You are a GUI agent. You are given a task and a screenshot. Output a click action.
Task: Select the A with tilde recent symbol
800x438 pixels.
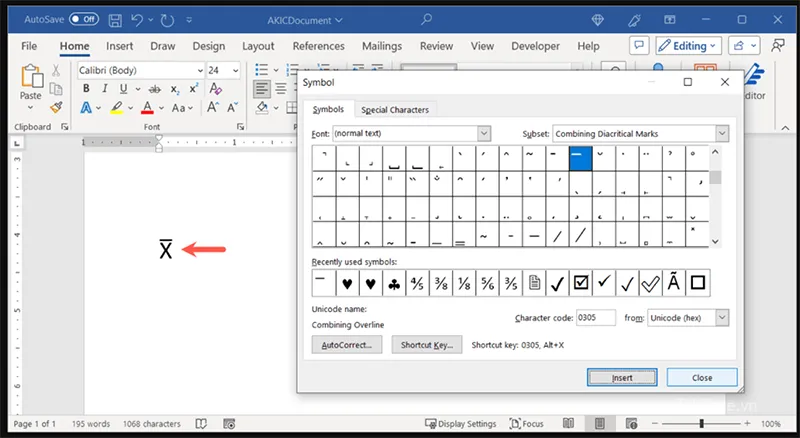(673, 283)
